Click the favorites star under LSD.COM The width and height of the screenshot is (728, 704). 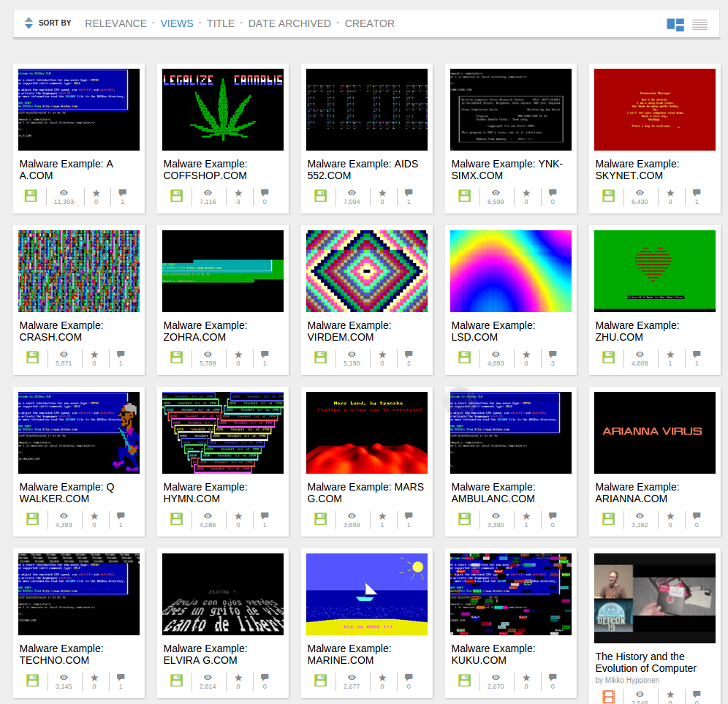[x=526, y=355]
